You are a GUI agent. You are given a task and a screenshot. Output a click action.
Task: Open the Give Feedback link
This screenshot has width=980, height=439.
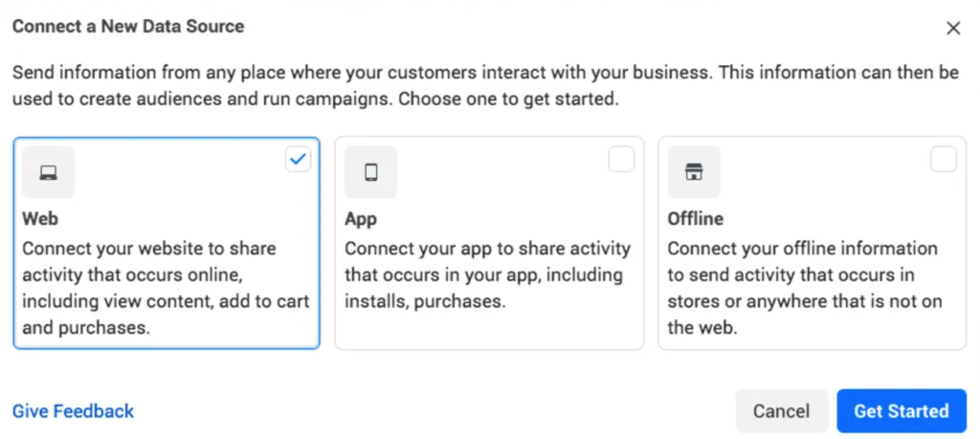tap(73, 411)
